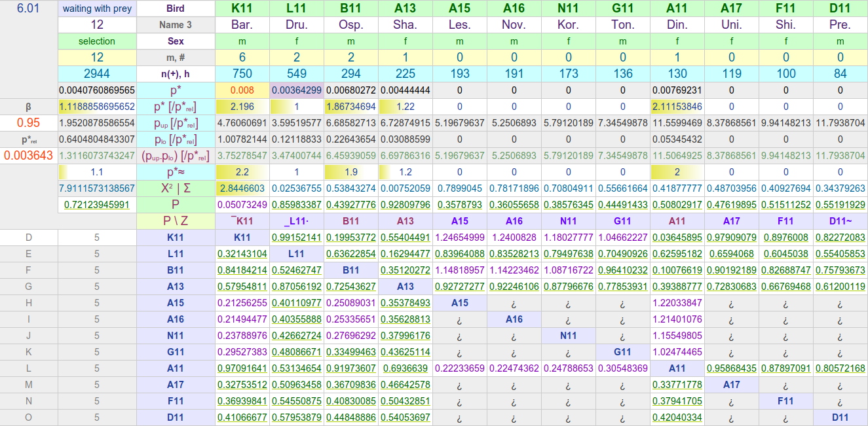Viewport: 868px width, 426px height.
Task: Click the yellow-gradient 2.196 cell
Action: 242,107
